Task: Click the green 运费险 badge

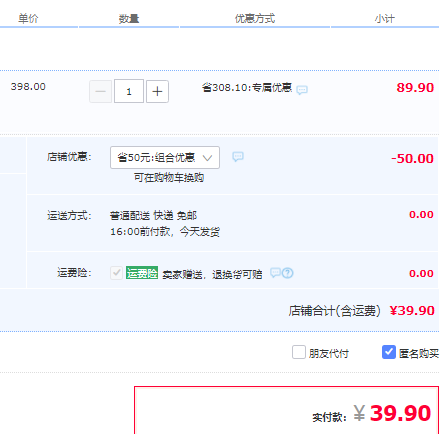Action: tap(142, 273)
